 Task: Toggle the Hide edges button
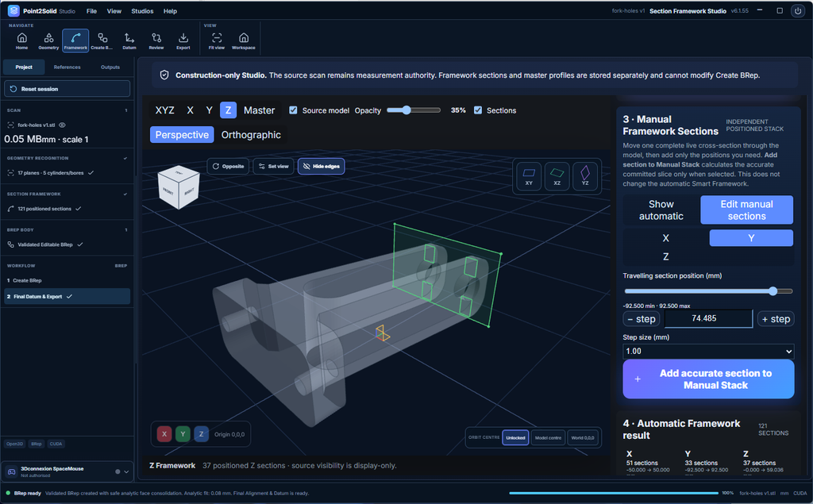click(x=322, y=167)
